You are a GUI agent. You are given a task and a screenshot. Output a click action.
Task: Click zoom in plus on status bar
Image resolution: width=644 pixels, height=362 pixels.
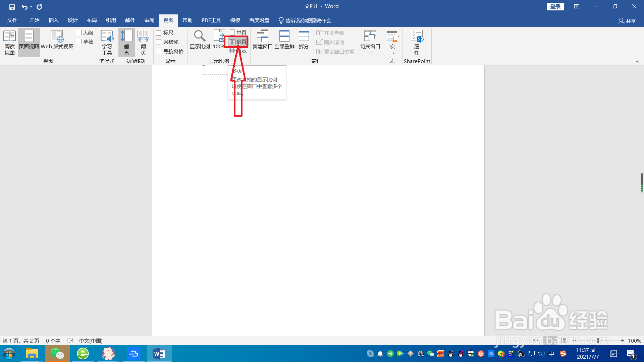click(x=622, y=341)
